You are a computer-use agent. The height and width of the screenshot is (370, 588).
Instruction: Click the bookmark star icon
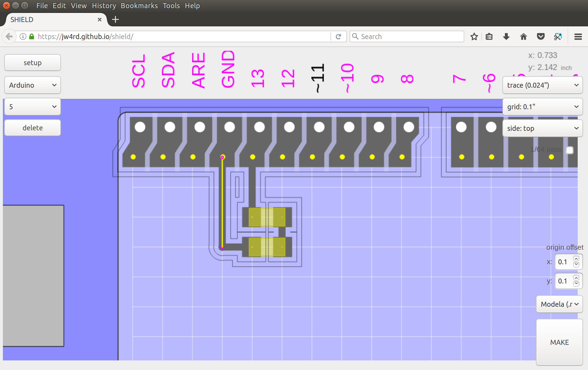(x=474, y=37)
